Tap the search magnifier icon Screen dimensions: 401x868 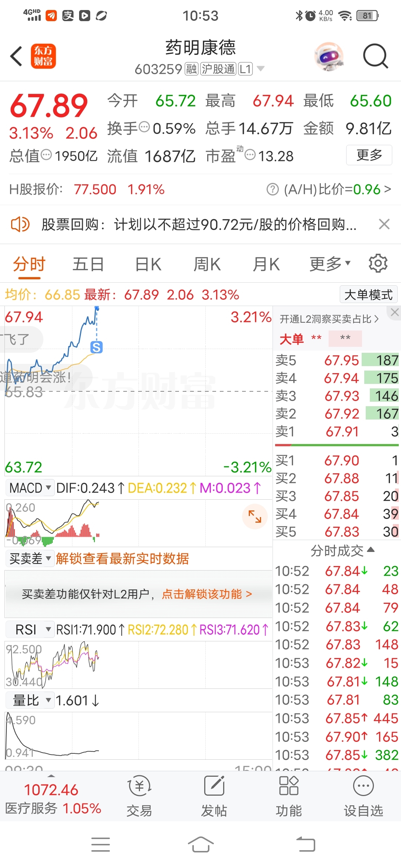coord(375,56)
